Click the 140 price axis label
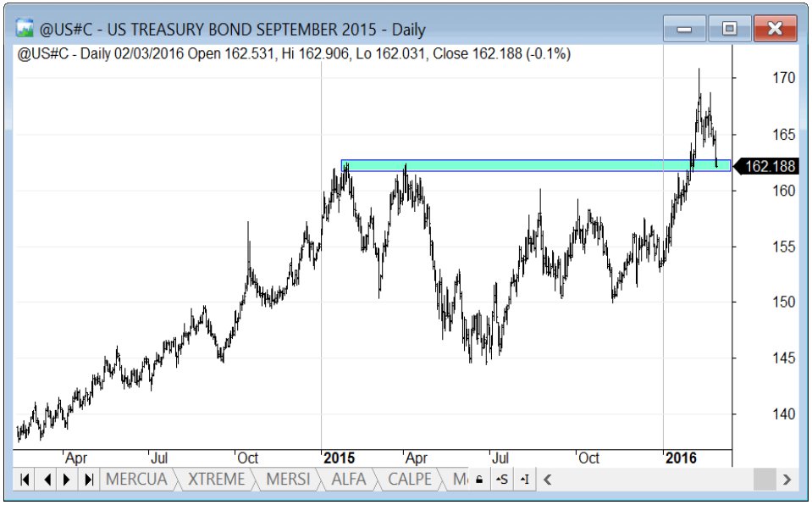This screenshot has height=505, width=812. 783,413
